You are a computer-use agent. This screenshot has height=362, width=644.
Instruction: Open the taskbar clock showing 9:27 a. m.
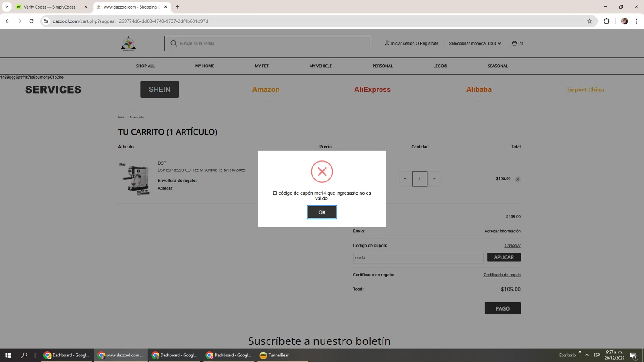(614, 355)
